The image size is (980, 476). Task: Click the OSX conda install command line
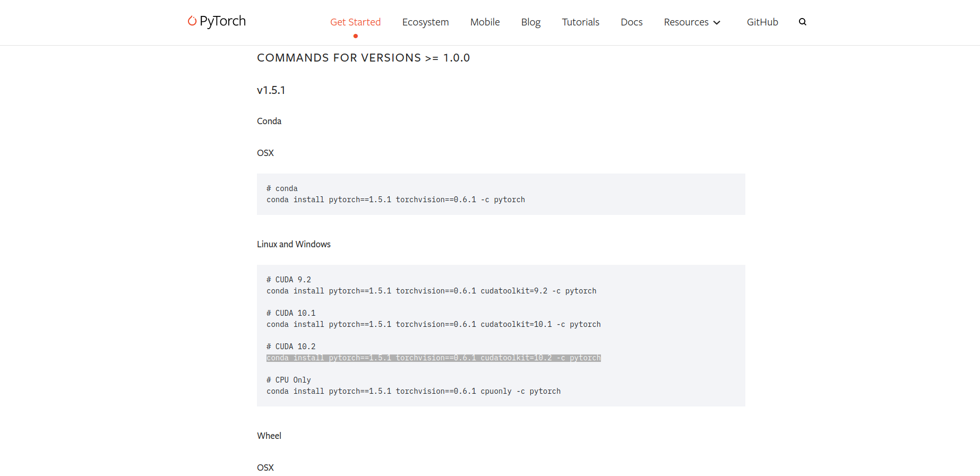[x=396, y=200]
